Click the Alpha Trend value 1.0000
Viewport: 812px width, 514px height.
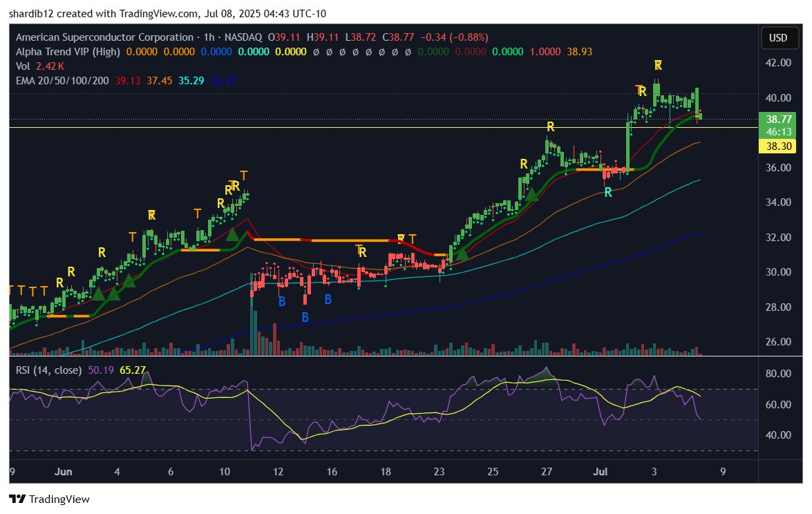click(545, 52)
